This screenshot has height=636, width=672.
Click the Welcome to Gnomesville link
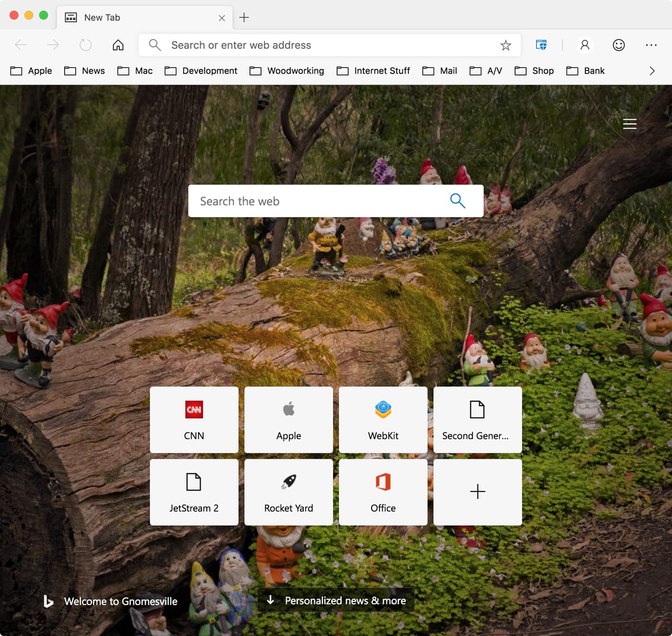click(120, 601)
